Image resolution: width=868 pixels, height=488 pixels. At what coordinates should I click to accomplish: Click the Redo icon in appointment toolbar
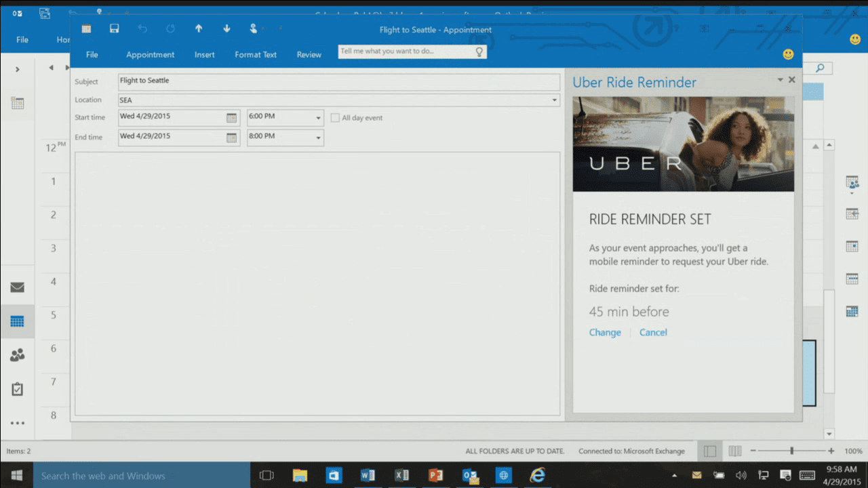[170, 28]
